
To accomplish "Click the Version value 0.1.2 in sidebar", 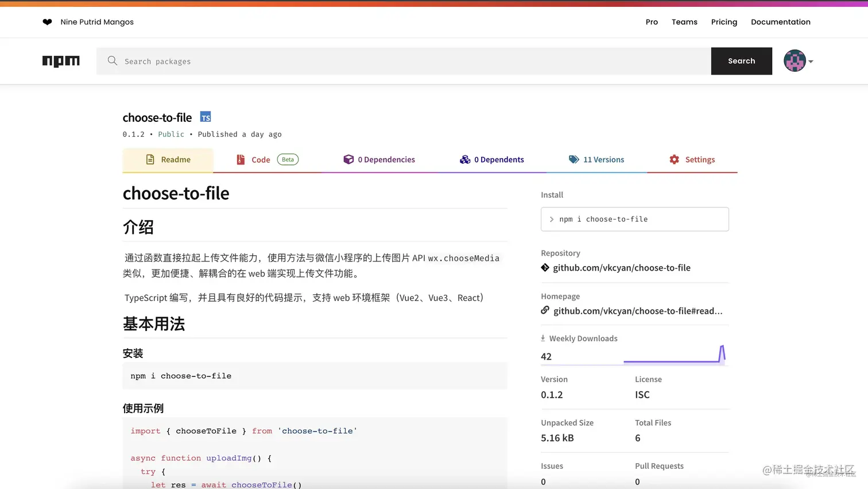I will click(552, 395).
